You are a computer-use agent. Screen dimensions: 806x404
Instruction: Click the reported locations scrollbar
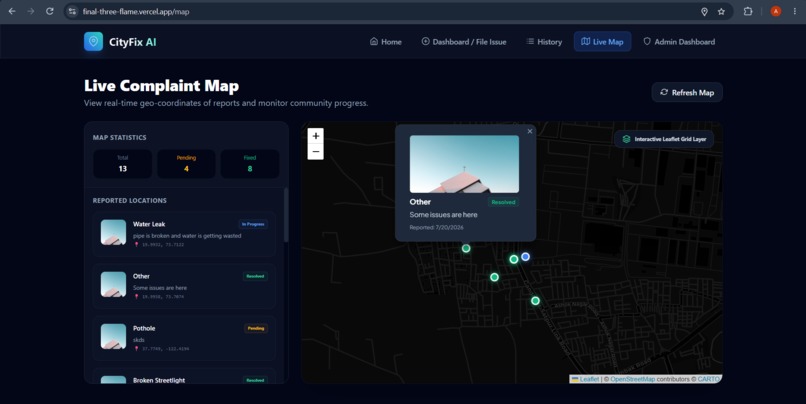[x=286, y=215]
